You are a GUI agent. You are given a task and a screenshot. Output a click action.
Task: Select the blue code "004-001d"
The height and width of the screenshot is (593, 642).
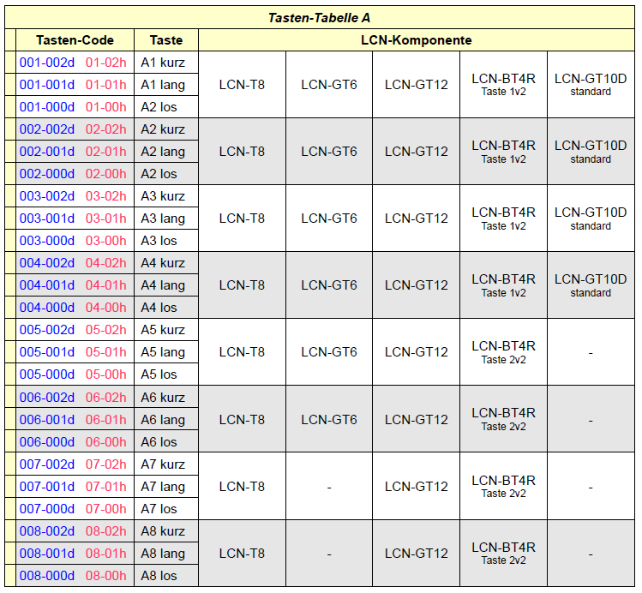47,285
